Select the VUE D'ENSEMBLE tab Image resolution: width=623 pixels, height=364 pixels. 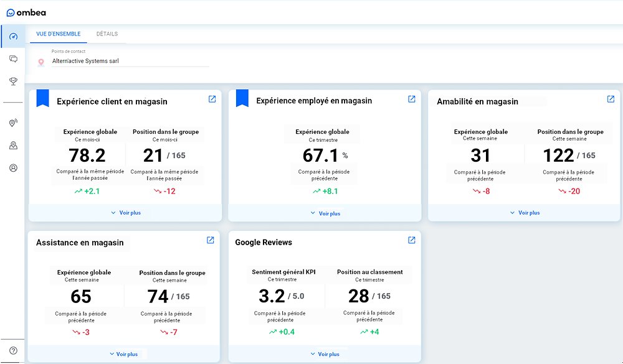tap(59, 34)
